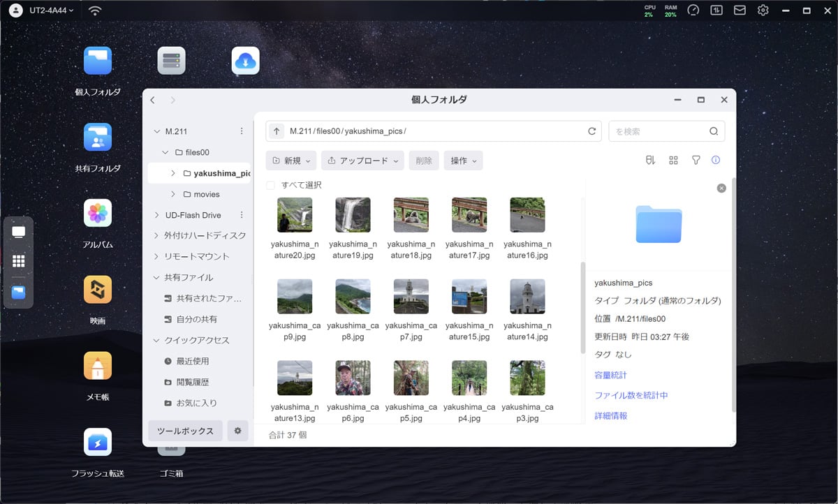This screenshot has width=838, height=504.
Task: Click the desktop view icon in side dock
Action: (19, 232)
